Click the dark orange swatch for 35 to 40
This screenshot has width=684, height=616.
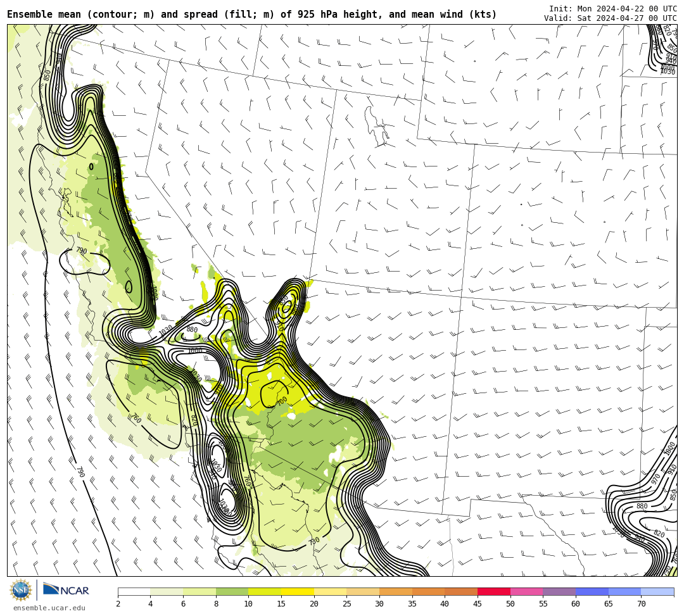428,591
